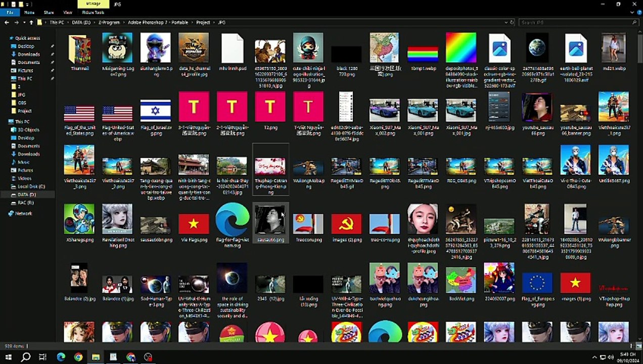Open the Thumnail folder
643x364 pixels.
click(79, 53)
